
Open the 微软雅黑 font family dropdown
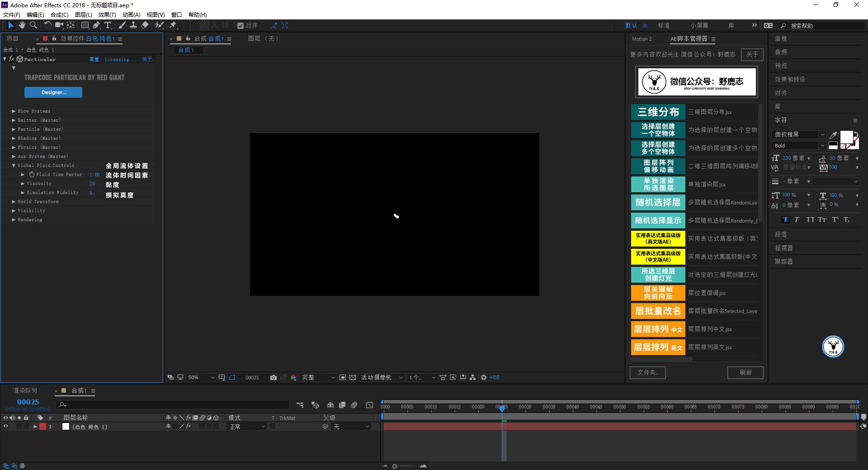pos(799,134)
